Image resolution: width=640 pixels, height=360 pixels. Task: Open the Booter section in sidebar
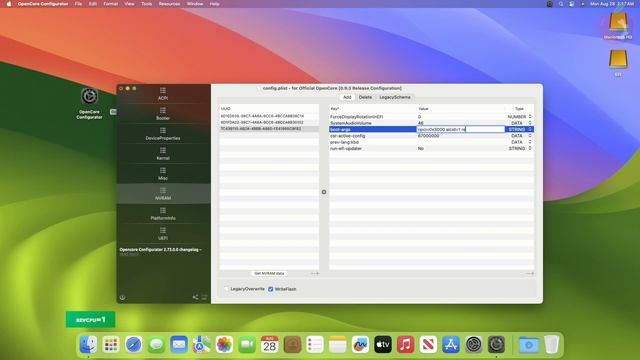click(163, 114)
